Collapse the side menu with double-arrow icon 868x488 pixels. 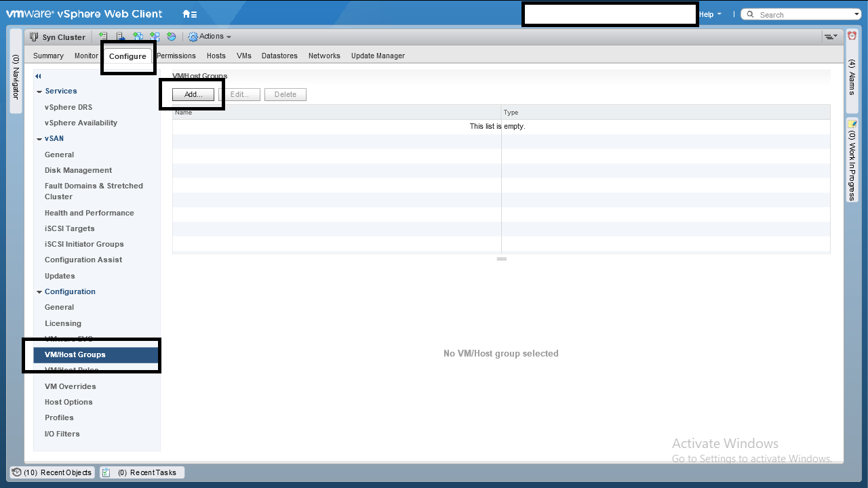pyautogui.click(x=39, y=77)
